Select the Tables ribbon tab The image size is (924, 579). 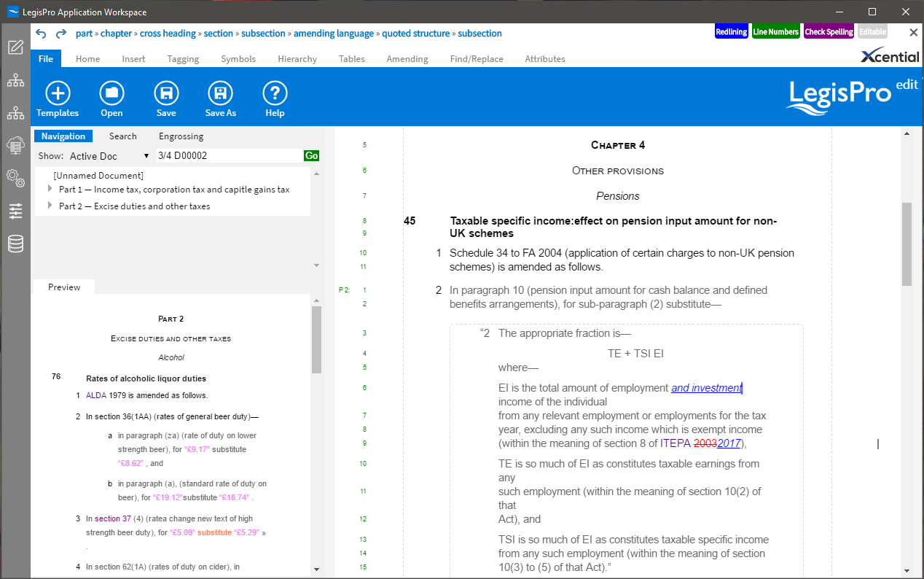point(352,59)
